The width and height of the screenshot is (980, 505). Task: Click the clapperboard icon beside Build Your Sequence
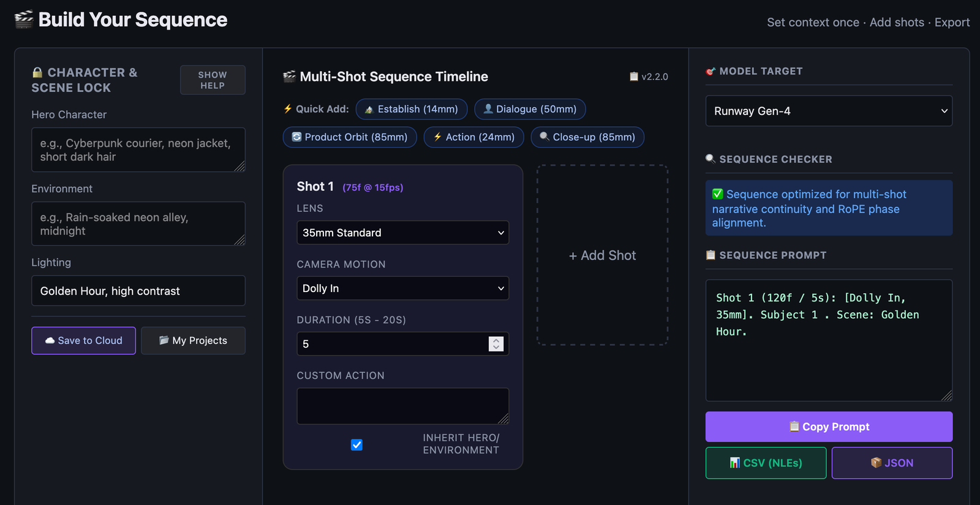click(x=24, y=20)
